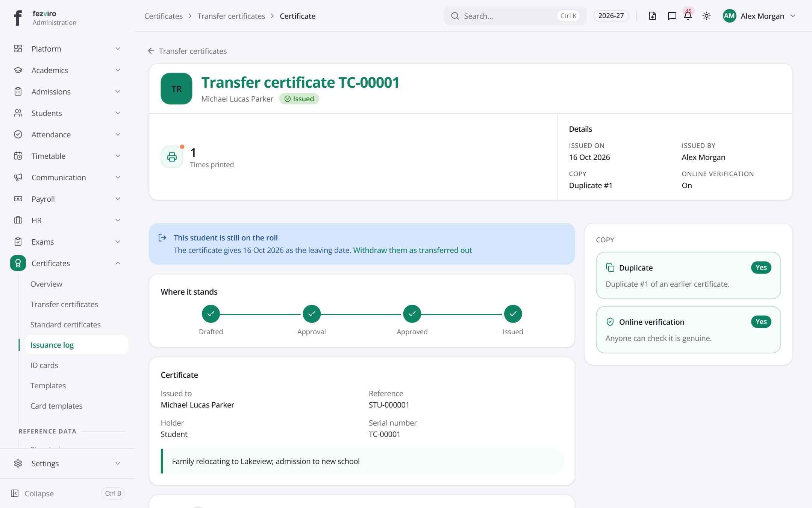Screen dimensions: 812x508
Task: Open Standard certificates submenu item
Action: 76,325
